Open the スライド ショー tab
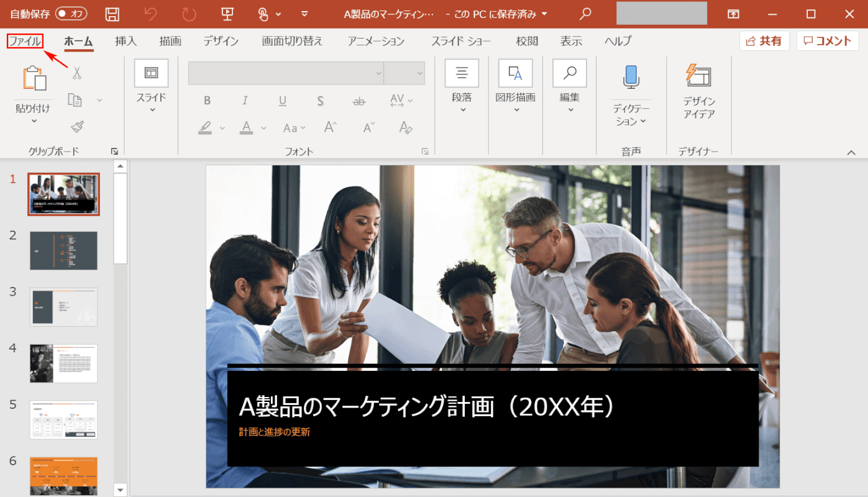 pos(461,42)
